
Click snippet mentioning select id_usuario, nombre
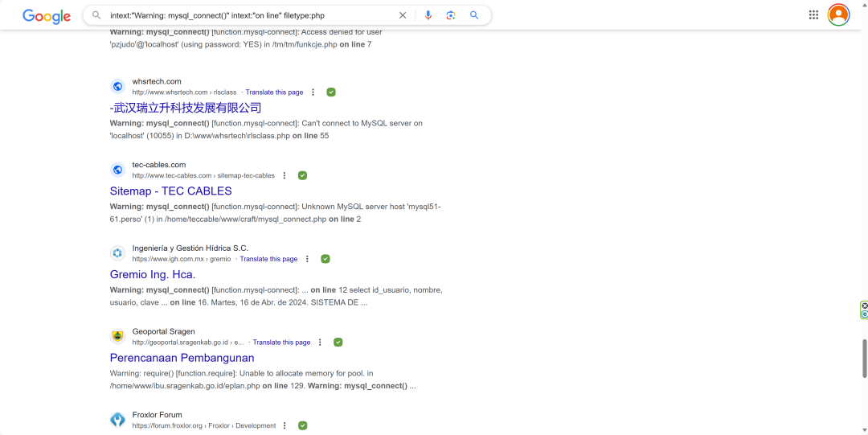click(276, 297)
